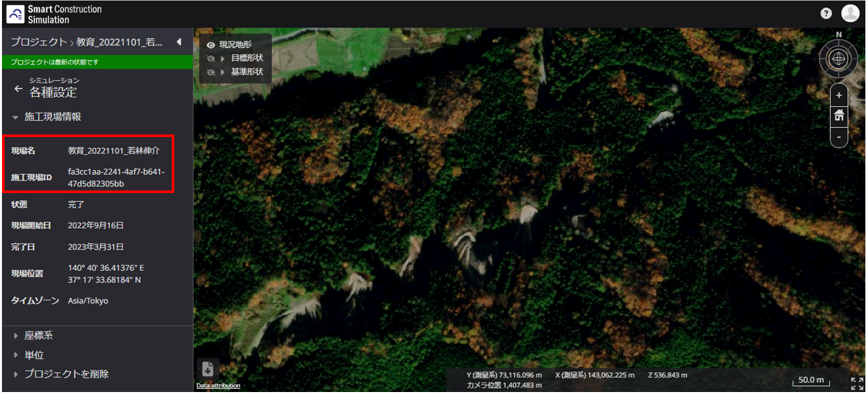Click the Y (測量系) coordinate readout
This screenshot has height=394, width=868.
(503, 375)
